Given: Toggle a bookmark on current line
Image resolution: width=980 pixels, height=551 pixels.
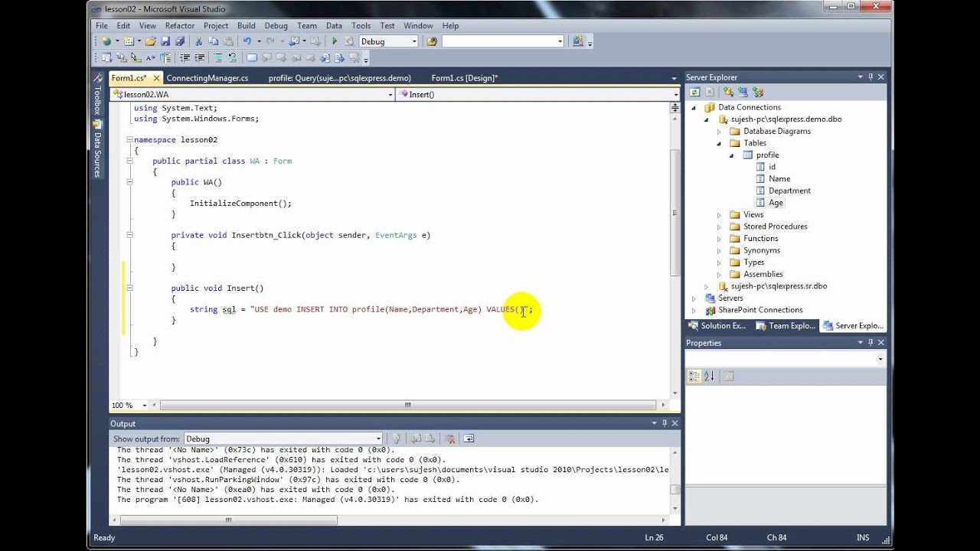Looking at the screenshot, I should (252, 57).
